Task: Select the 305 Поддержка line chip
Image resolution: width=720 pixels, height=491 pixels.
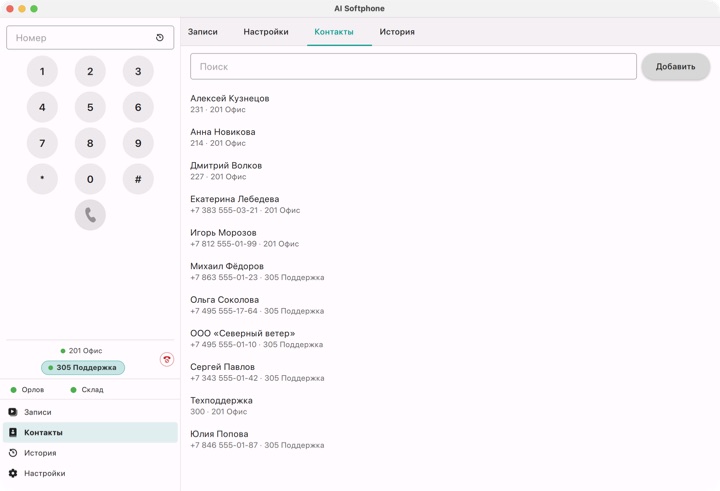Action: click(x=83, y=367)
